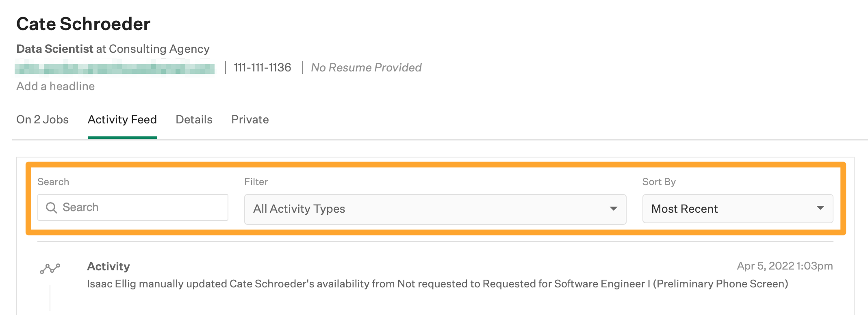Viewport: 868px width, 315px height.
Task: Click the activity graph icon in the feed
Action: (x=50, y=268)
